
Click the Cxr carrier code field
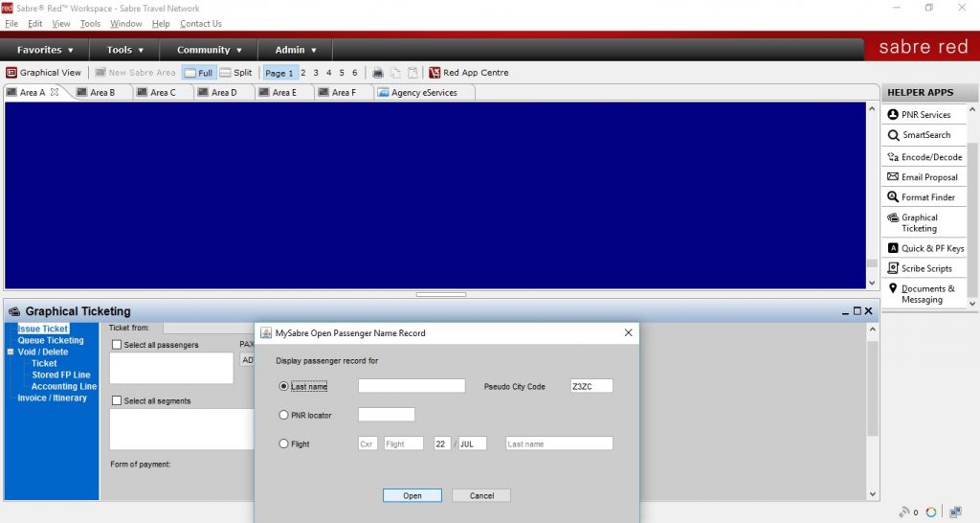(367, 443)
